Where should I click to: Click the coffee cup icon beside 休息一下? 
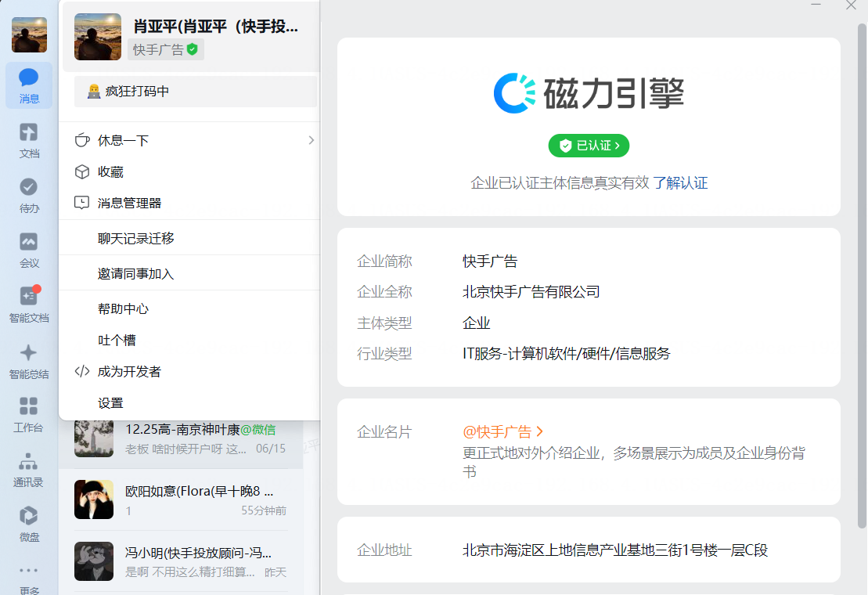pos(82,140)
